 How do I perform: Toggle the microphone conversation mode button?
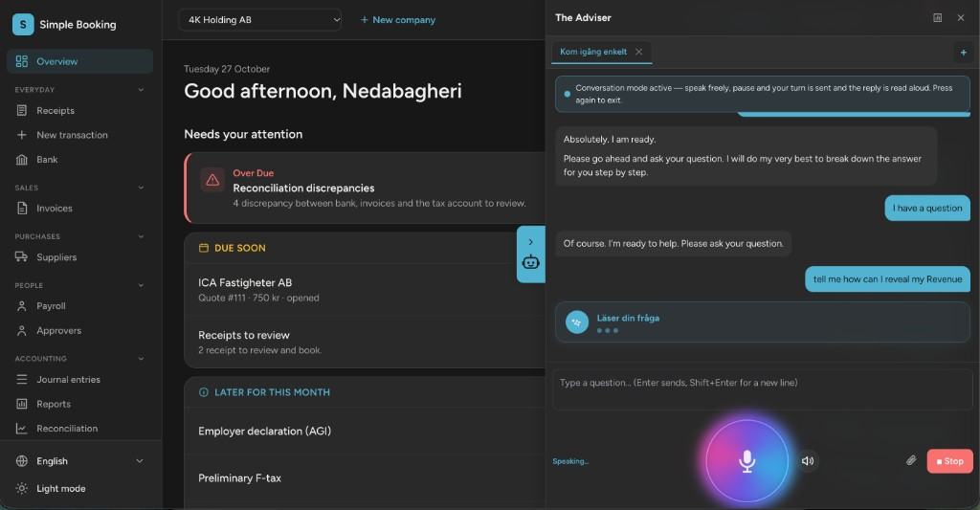(746, 461)
